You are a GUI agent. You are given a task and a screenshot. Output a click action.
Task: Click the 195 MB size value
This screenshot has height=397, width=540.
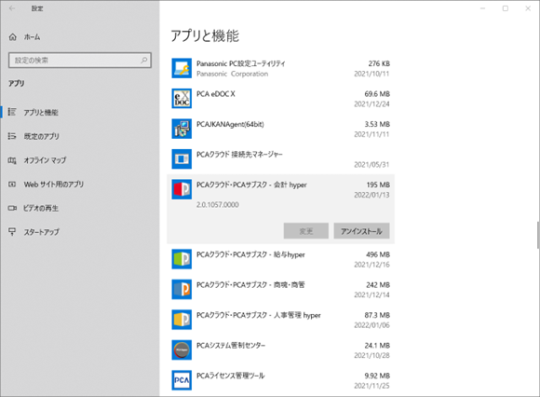(378, 185)
